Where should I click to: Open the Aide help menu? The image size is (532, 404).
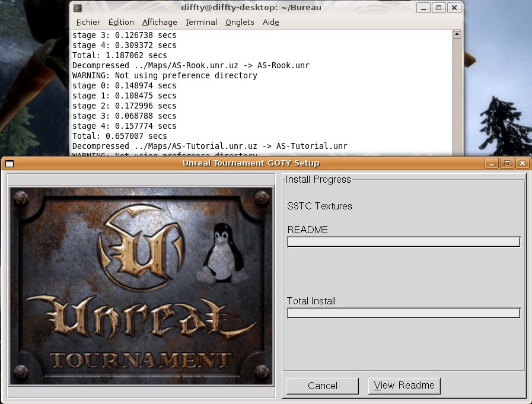tap(271, 22)
